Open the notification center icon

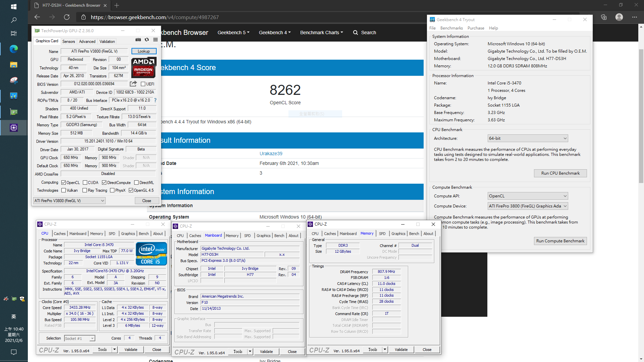pos(14,352)
